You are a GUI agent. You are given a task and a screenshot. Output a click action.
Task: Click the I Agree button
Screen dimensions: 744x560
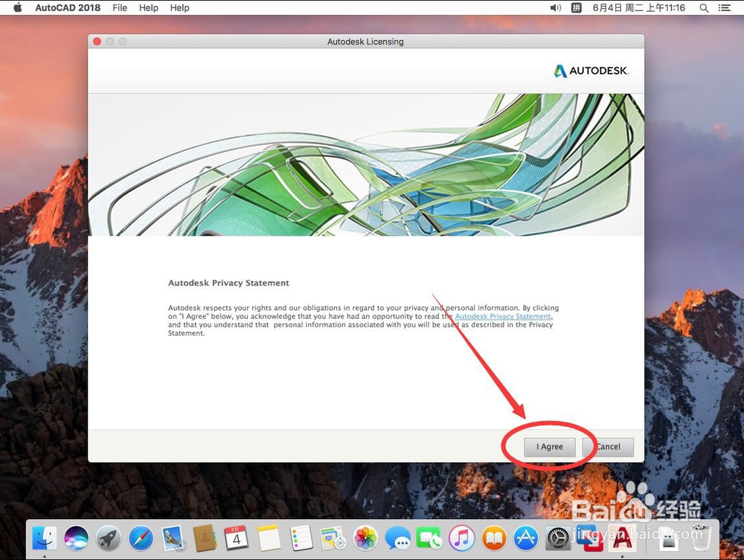(x=550, y=447)
